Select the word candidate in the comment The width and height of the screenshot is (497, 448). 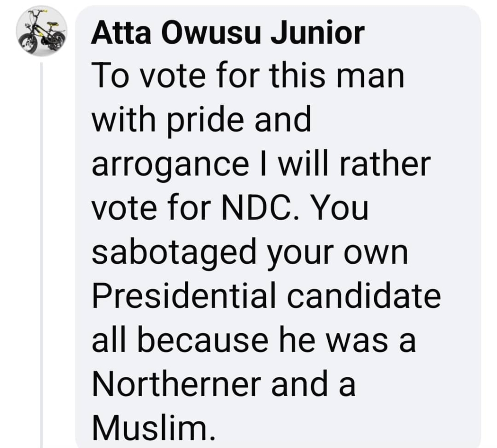click(364, 297)
